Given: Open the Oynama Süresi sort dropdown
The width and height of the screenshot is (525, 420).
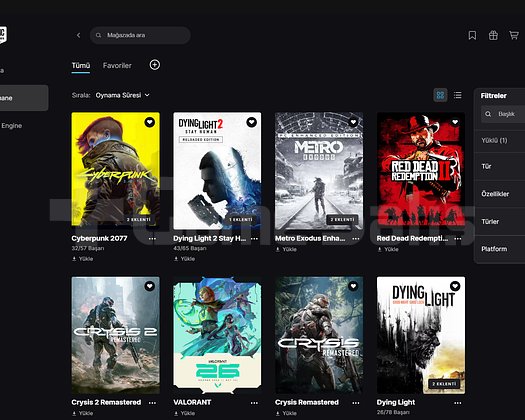Looking at the screenshot, I should click(x=123, y=95).
